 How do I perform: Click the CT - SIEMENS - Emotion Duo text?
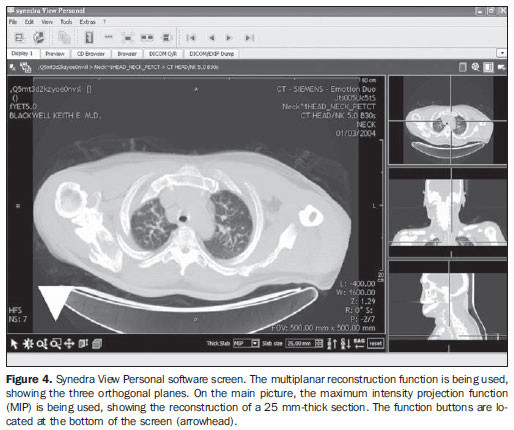(326, 89)
